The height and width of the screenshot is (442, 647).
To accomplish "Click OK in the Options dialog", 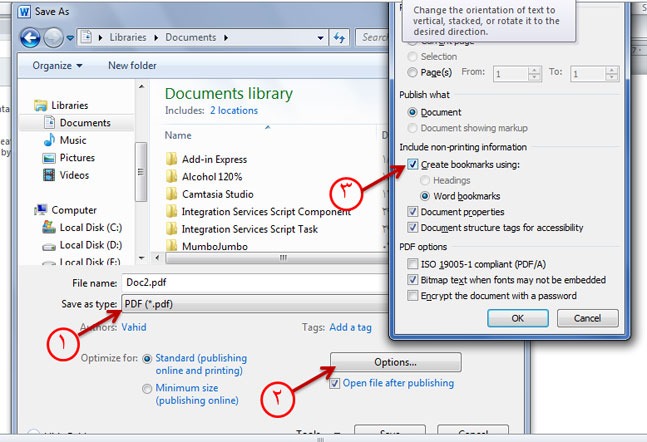I will coord(518,318).
